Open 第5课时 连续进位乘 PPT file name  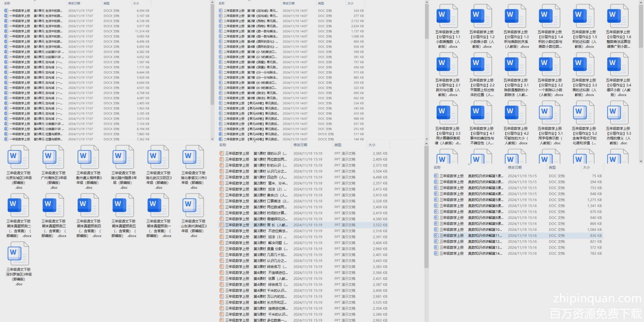270,308
